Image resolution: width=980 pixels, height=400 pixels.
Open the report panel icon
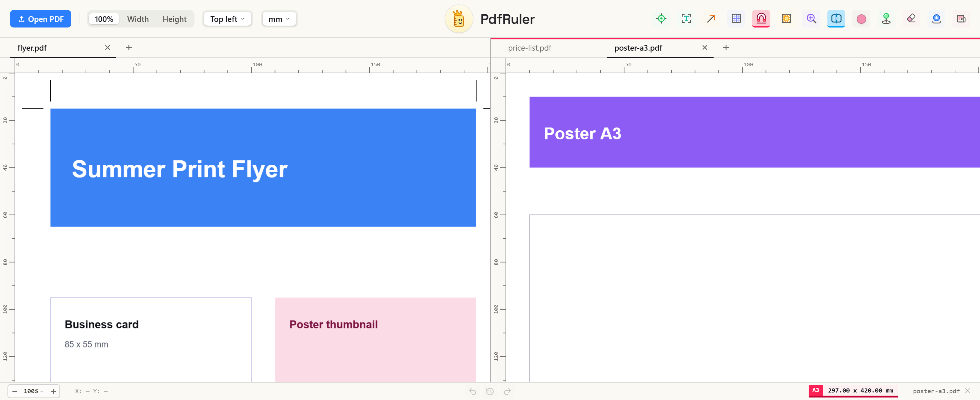coord(961,19)
